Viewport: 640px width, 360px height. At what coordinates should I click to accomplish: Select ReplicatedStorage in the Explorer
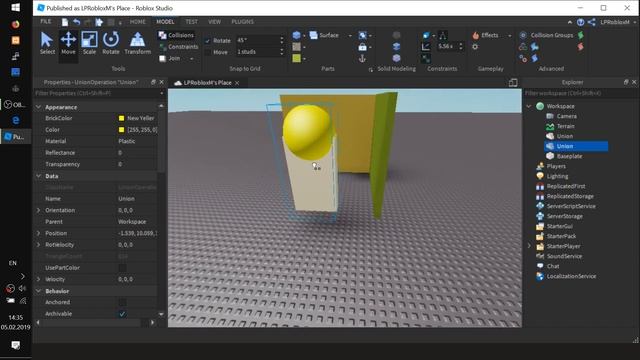point(570,196)
